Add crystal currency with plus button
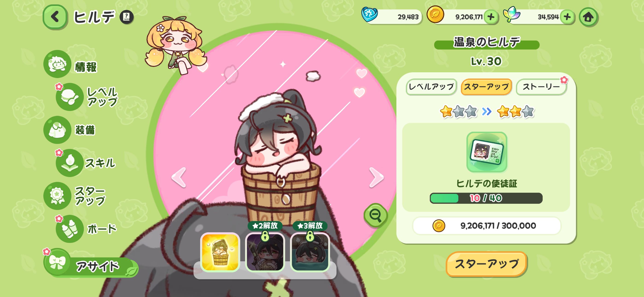 [567, 17]
